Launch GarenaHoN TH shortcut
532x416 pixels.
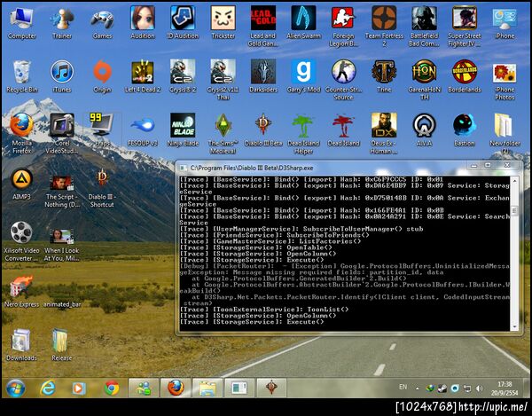click(424, 80)
